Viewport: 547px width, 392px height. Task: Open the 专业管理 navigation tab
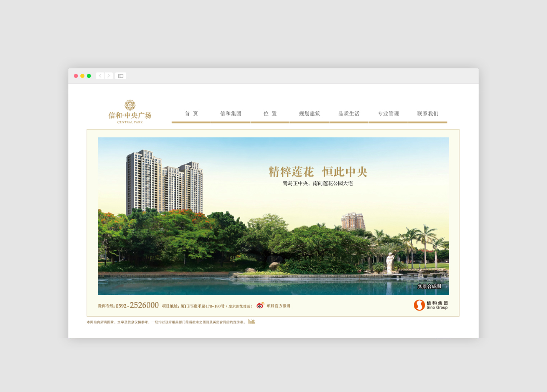388,114
